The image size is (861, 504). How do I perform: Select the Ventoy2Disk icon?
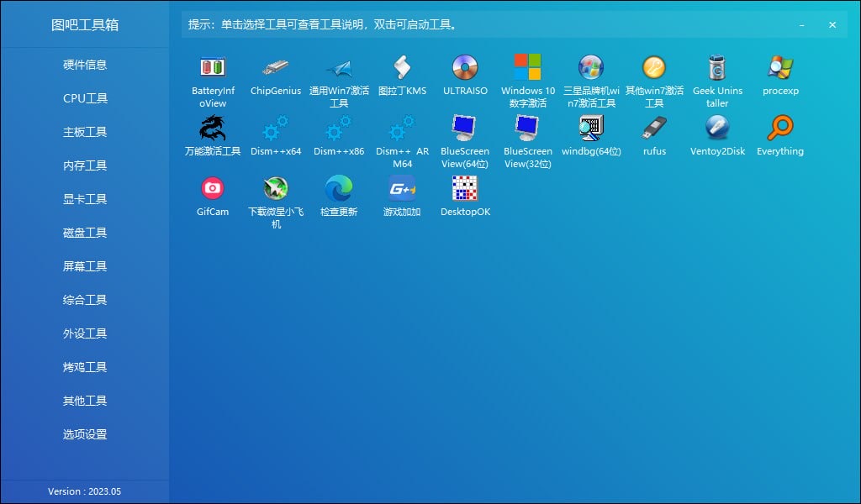click(x=717, y=129)
